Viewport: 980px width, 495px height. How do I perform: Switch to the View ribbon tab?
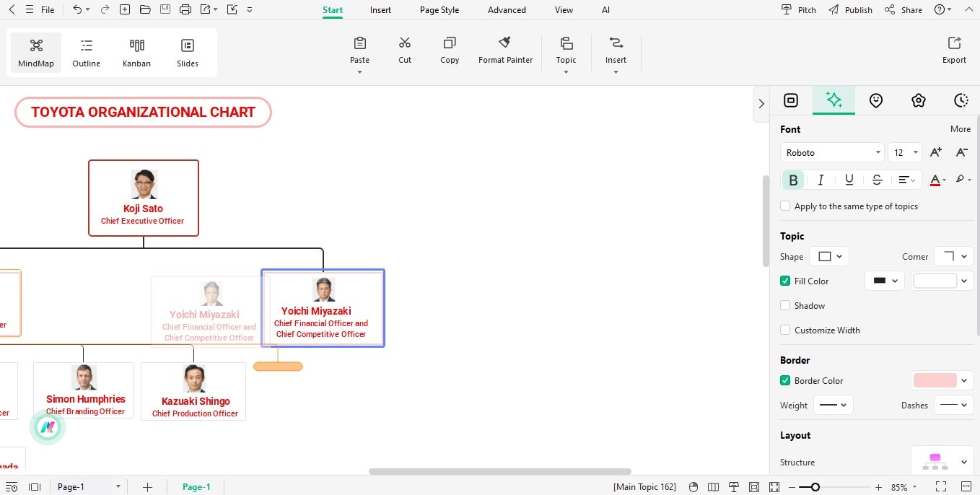(x=564, y=10)
